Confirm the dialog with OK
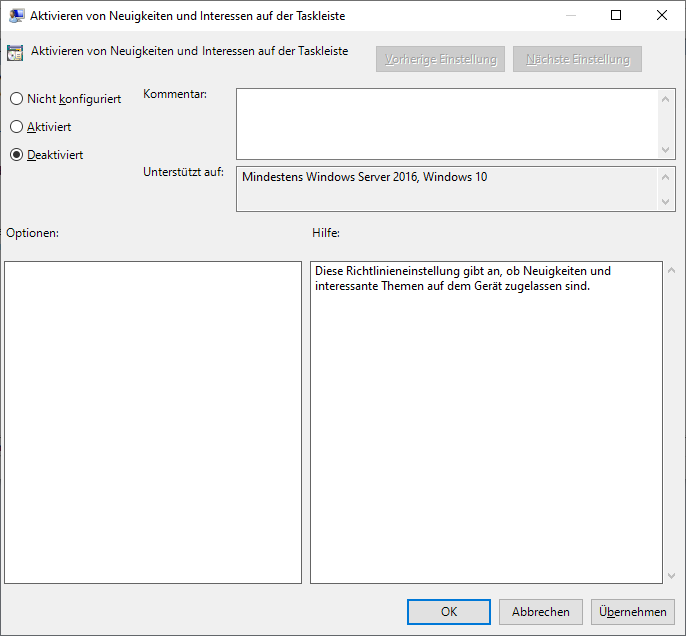Viewport: 686px width, 636px height. (449, 612)
